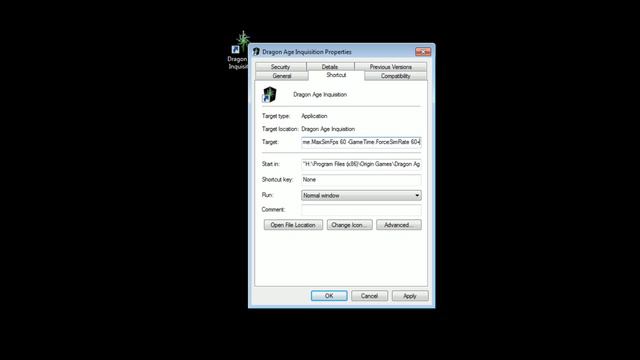Expand the Run window mode dropdown
The height and width of the screenshot is (360, 640).
click(x=361, y=196)
